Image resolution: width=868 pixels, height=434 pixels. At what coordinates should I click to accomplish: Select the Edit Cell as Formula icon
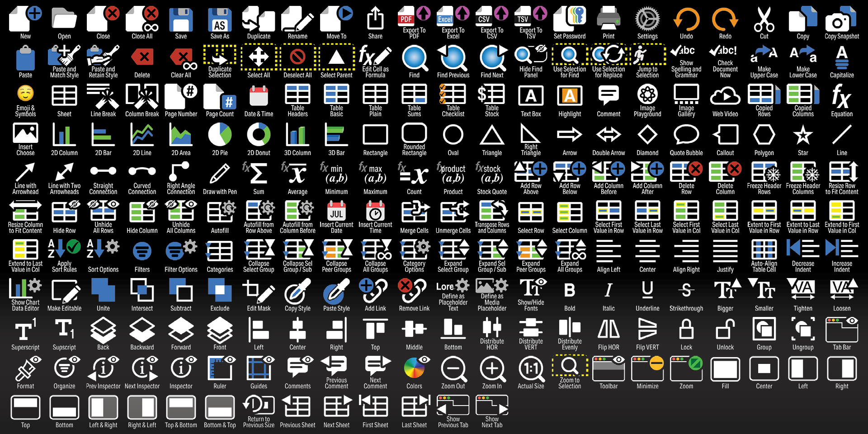pos(375,56)
